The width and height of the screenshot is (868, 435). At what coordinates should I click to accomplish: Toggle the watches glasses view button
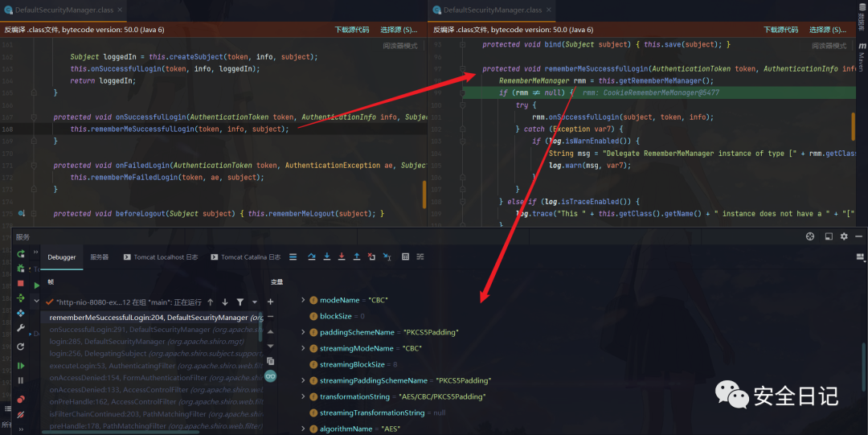click(x=271, y=376)
